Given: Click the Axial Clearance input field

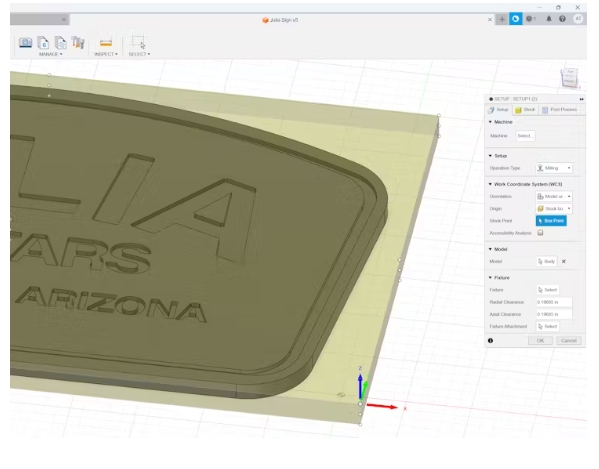Looking at the screenshot, I should click(x=554, y=314).
